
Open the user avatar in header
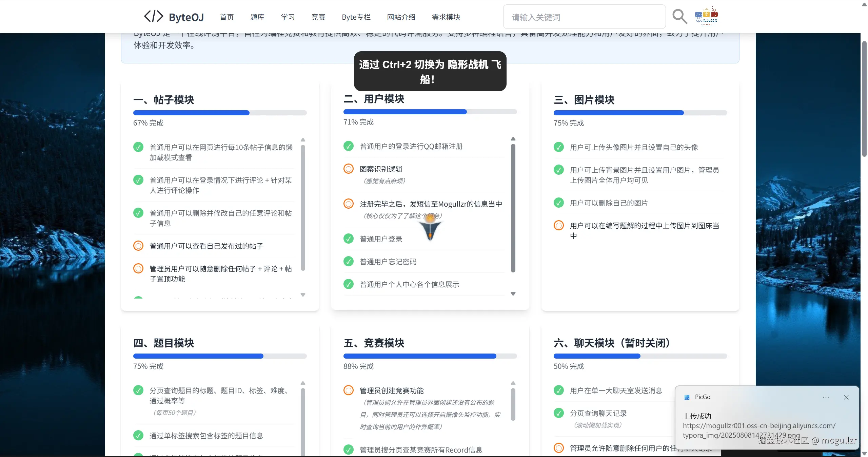pos(706,16)
